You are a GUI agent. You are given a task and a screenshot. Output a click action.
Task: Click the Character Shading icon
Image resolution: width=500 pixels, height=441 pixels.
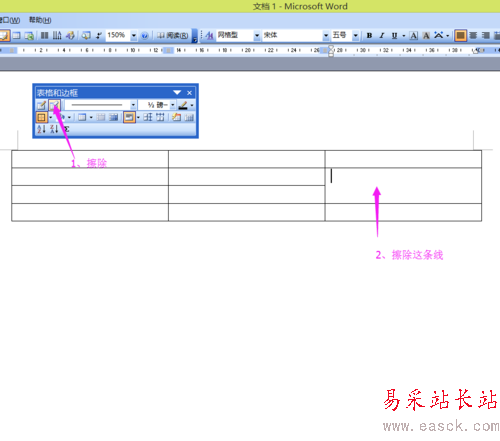[426, 35]
